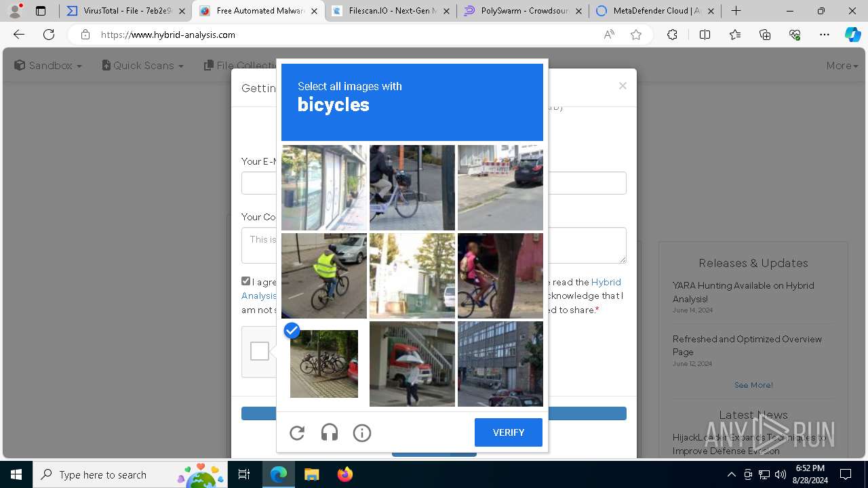Open the Sandbox dropdown menu
Screen dimensions: 868x488
pos(48,66)
